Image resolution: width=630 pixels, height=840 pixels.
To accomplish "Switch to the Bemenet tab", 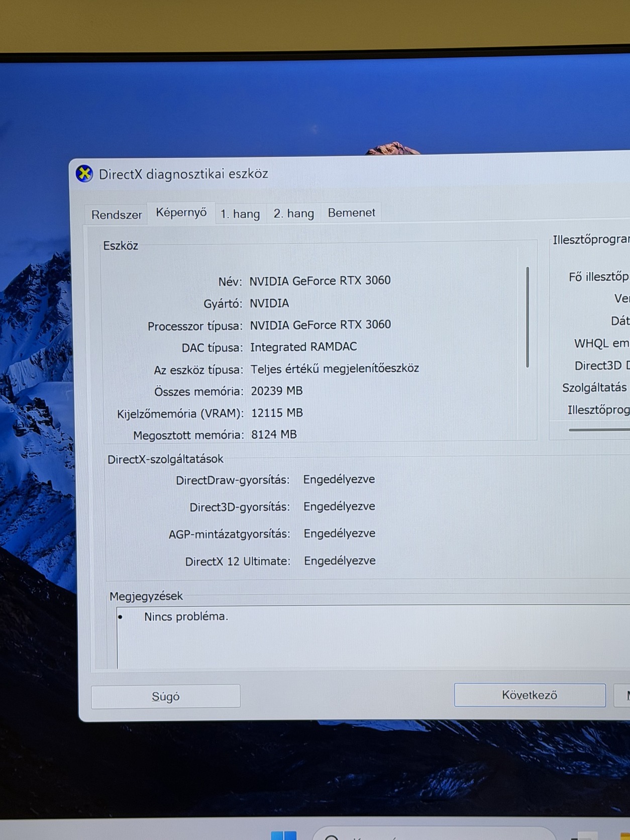I will click(352, 213).
